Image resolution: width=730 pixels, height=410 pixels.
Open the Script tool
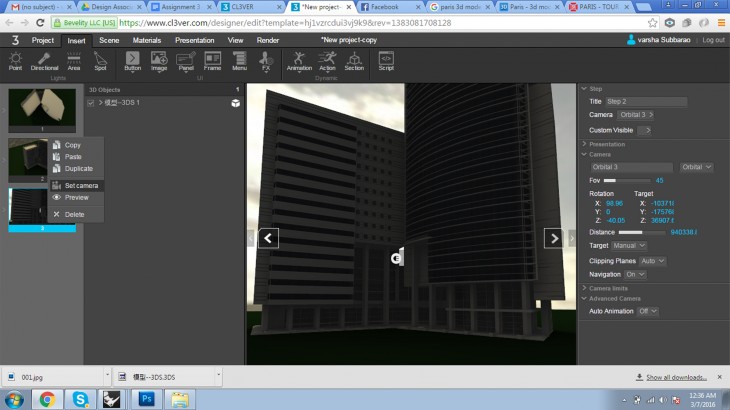386,61
